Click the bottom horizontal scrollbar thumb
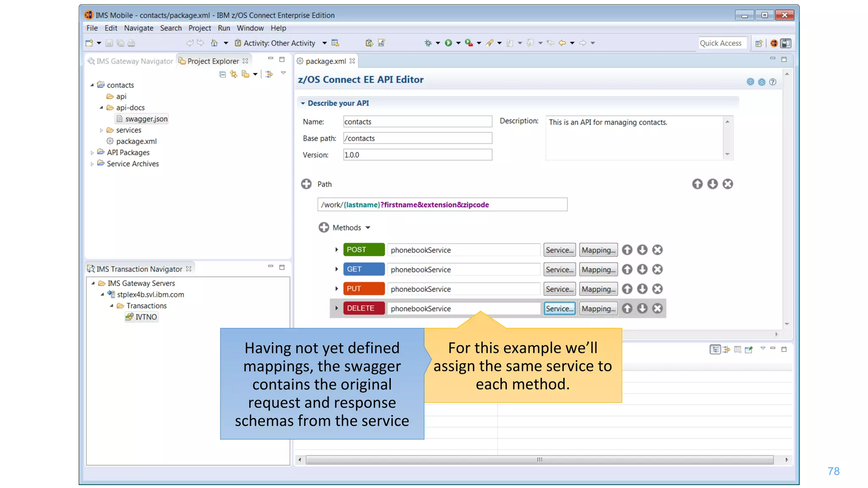The width and height of the screenshot is (868, 488). (x=540, y=460)
